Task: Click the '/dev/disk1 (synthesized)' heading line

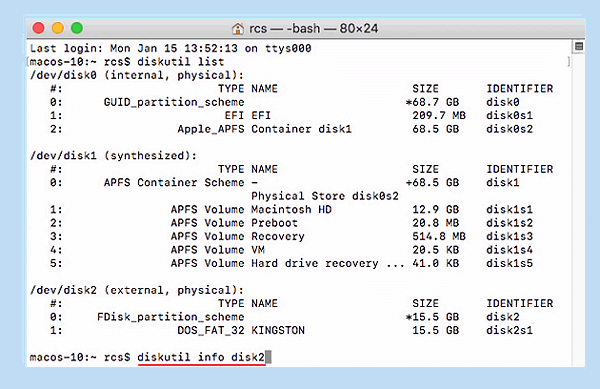Action: [113, 156]
